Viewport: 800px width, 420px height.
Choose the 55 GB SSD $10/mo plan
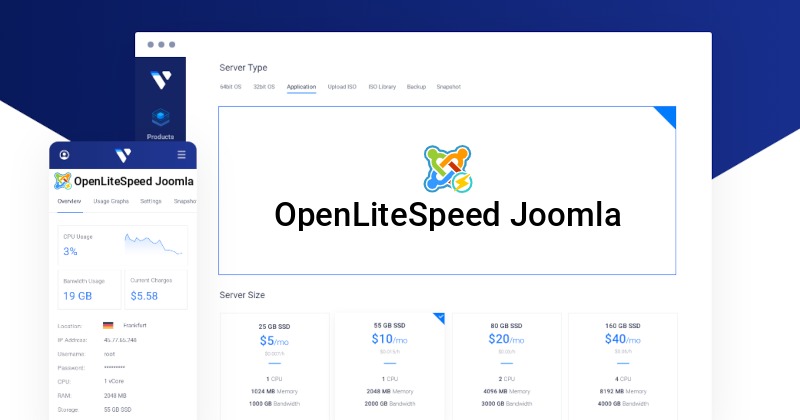coord(390,366)
